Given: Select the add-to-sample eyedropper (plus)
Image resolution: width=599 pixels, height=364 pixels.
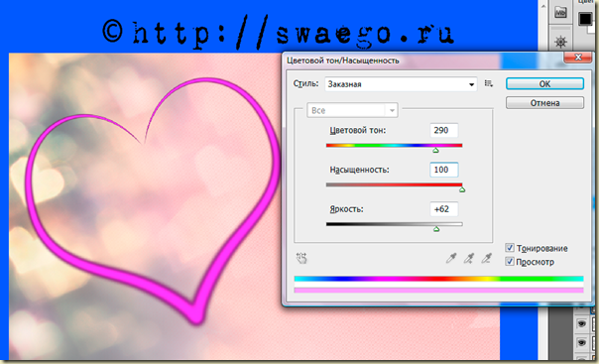Looking at the screenshot, I should (x=469, y=259).
